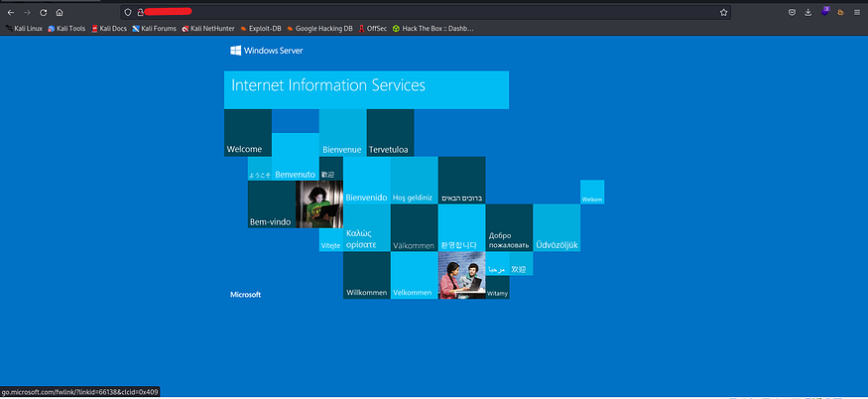Click the photo of two people with laptop

[x=461, y=276]
